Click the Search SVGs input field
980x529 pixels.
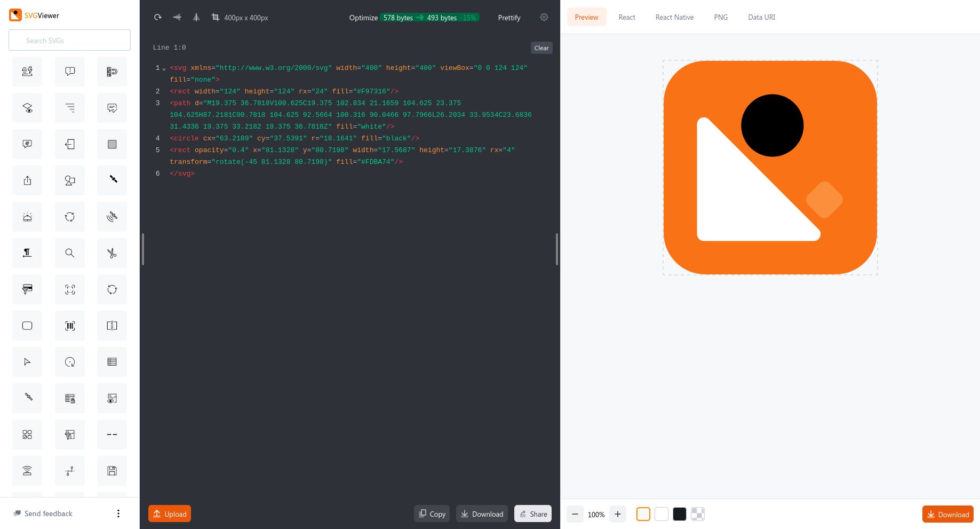tap(69, 40)
